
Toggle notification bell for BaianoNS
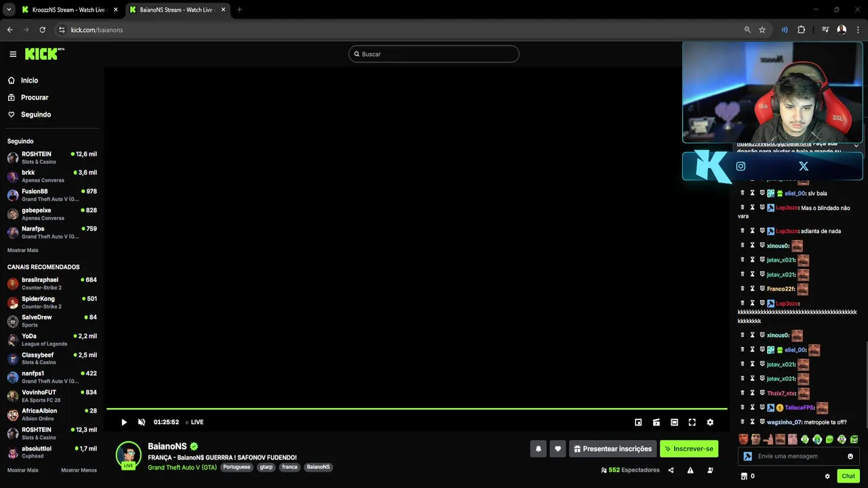click(538, 449)
